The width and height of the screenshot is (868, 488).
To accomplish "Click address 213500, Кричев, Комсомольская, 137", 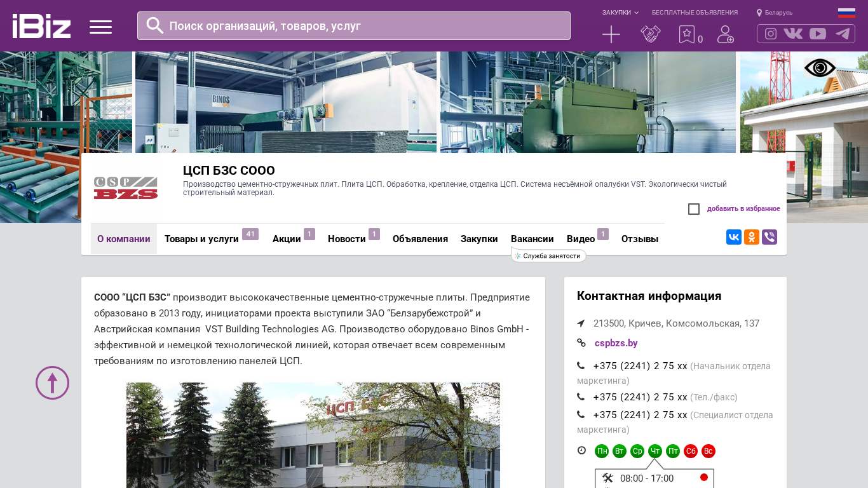I will point(676,323).
